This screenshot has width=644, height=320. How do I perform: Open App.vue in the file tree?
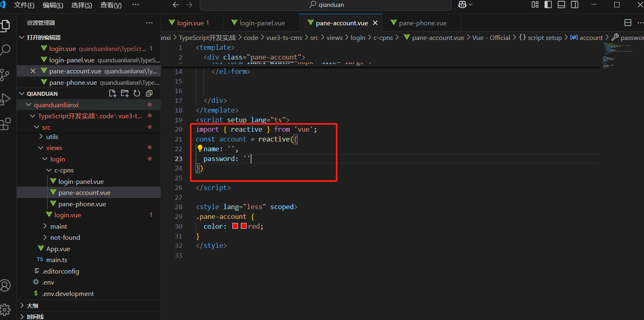(58, 249)
